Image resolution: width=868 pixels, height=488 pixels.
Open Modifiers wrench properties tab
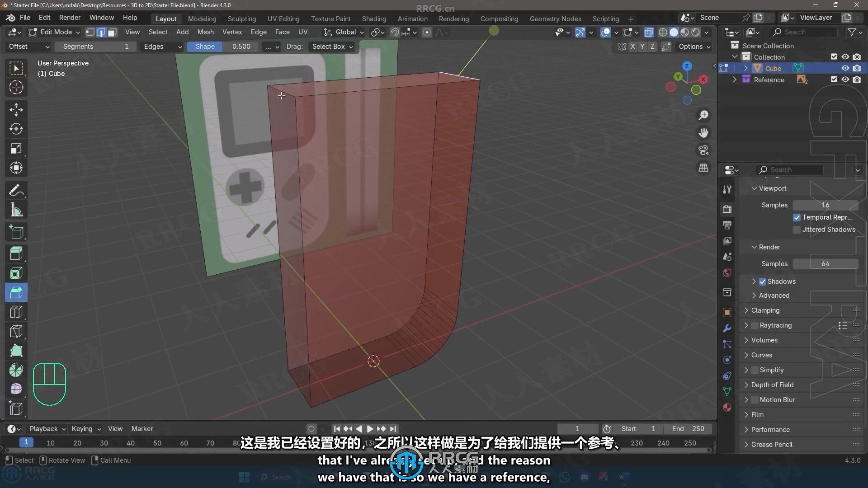[727, 328]
